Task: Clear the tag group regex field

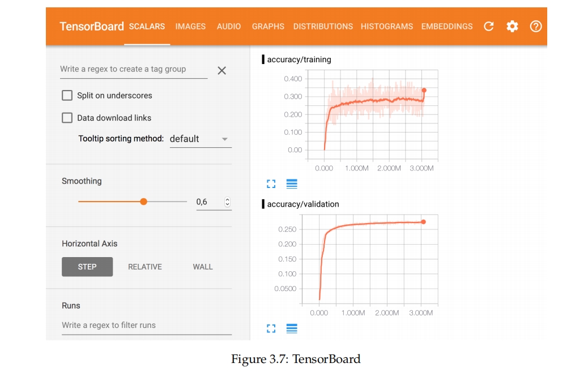Action: coord(221,70)
